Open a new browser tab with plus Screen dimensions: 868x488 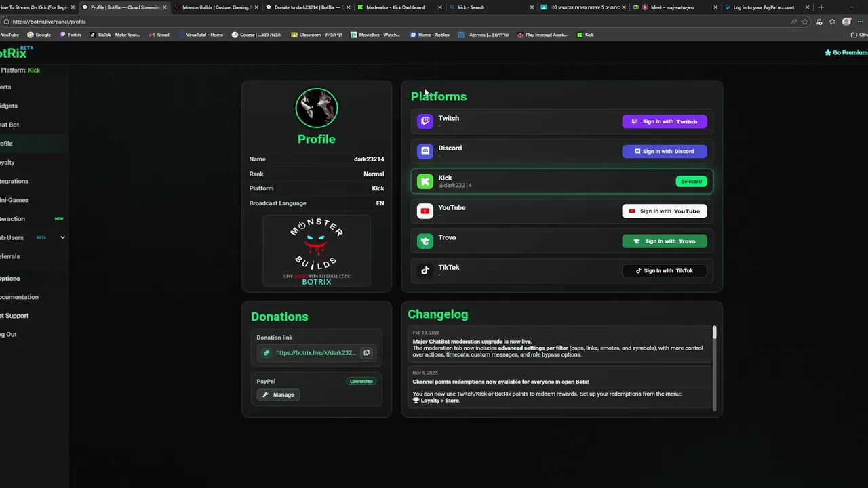[821, 7]
